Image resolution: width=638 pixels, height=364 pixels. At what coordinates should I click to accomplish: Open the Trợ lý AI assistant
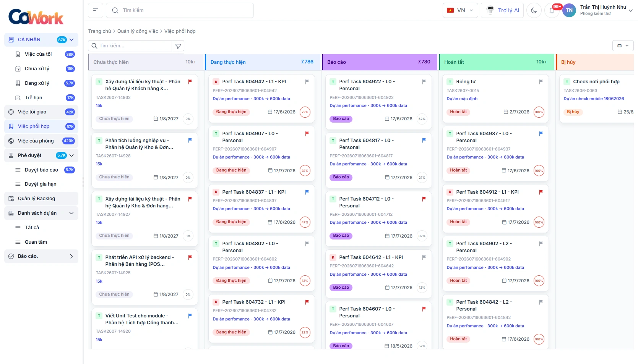[x=502, y=10]
